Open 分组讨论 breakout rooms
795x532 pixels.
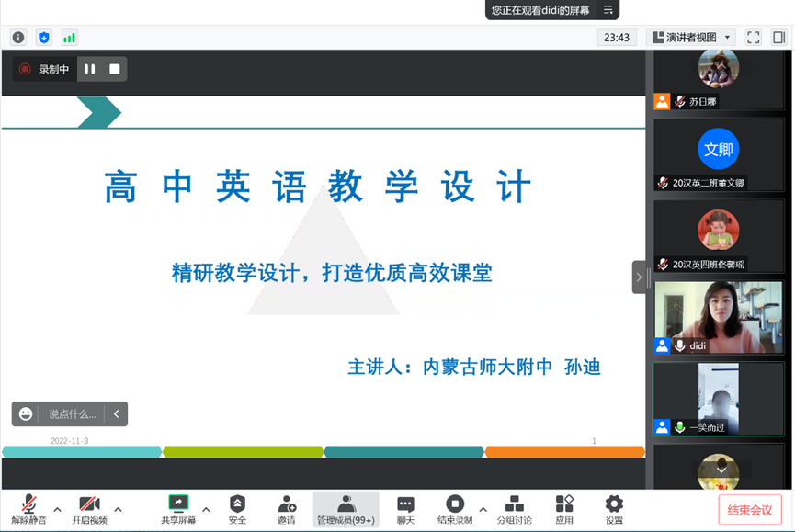tap(514, 510)
